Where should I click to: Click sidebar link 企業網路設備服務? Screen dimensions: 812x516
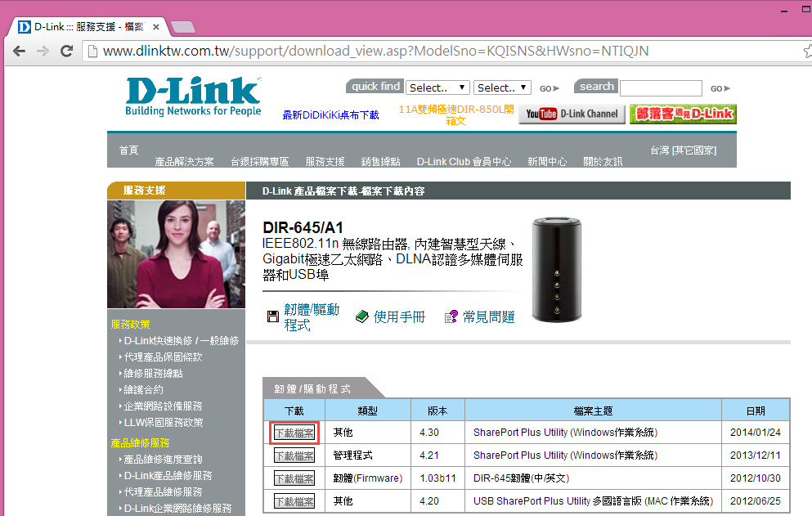pos(163,406)
